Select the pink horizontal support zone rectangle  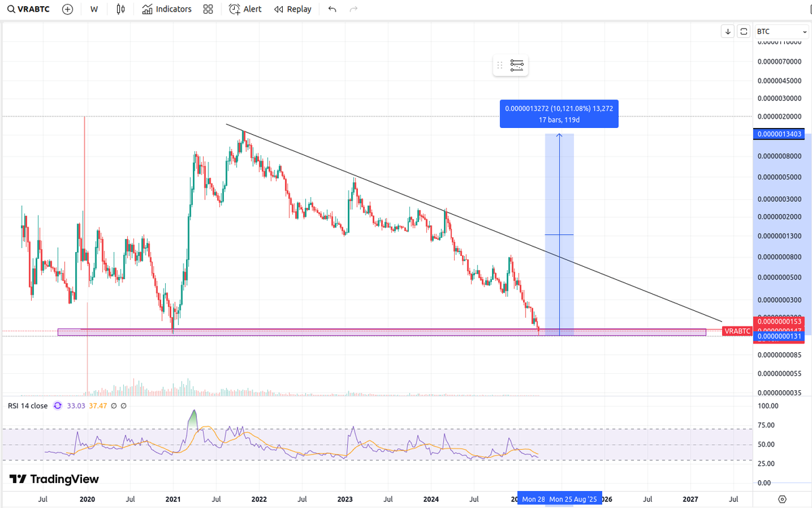pos(382,333)
